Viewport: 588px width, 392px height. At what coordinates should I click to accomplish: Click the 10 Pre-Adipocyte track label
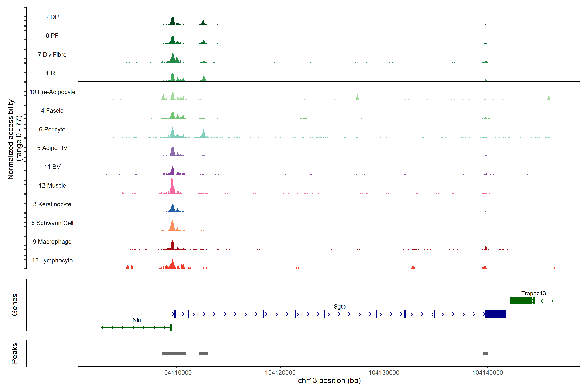[x=52, y=92]
